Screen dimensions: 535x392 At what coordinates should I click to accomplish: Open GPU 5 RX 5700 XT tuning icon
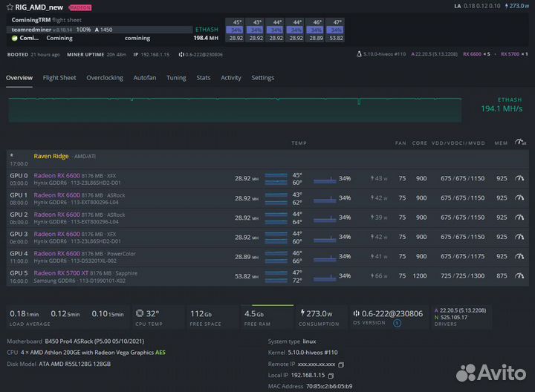point(519,275)
